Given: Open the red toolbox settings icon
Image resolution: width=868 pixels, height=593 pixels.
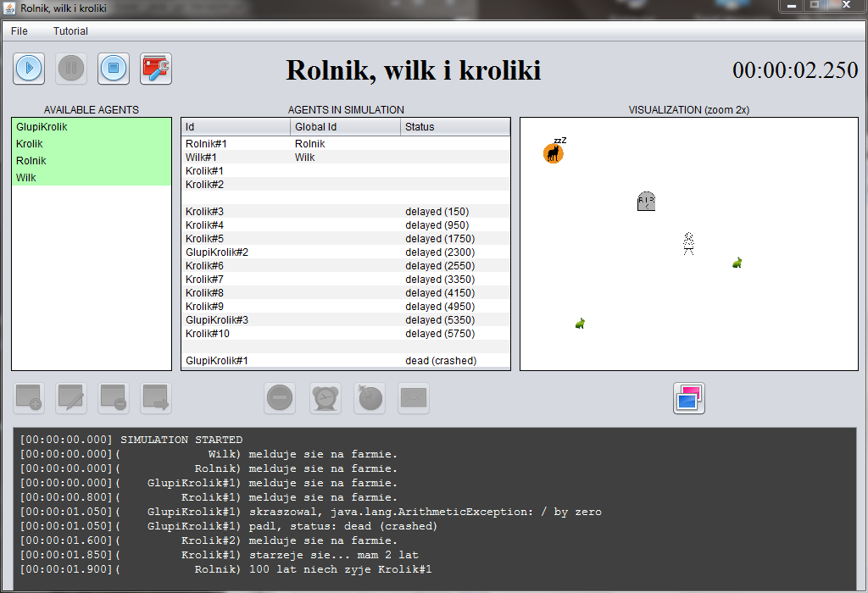Looking at the screenshot, I should coord(156,69).
